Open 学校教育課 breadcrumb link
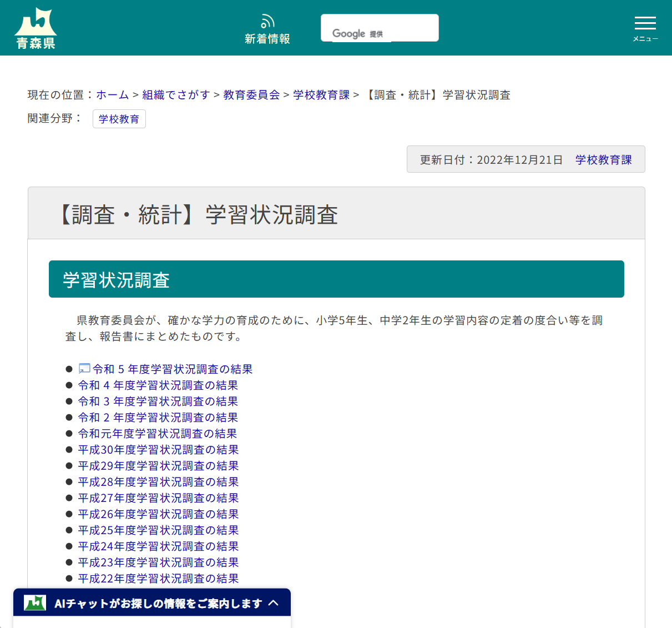This screenshot has height=628, width=672. (x=321, y=95)
